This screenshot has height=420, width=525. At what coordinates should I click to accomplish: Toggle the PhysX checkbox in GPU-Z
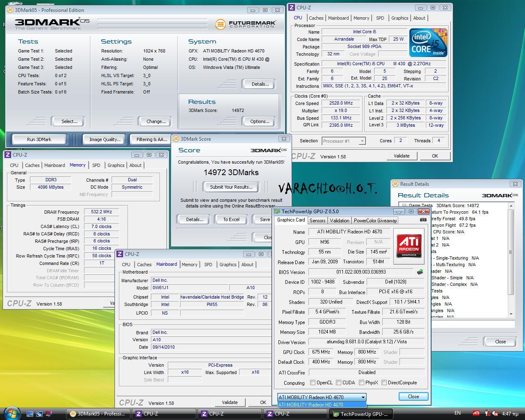[361, 383]
